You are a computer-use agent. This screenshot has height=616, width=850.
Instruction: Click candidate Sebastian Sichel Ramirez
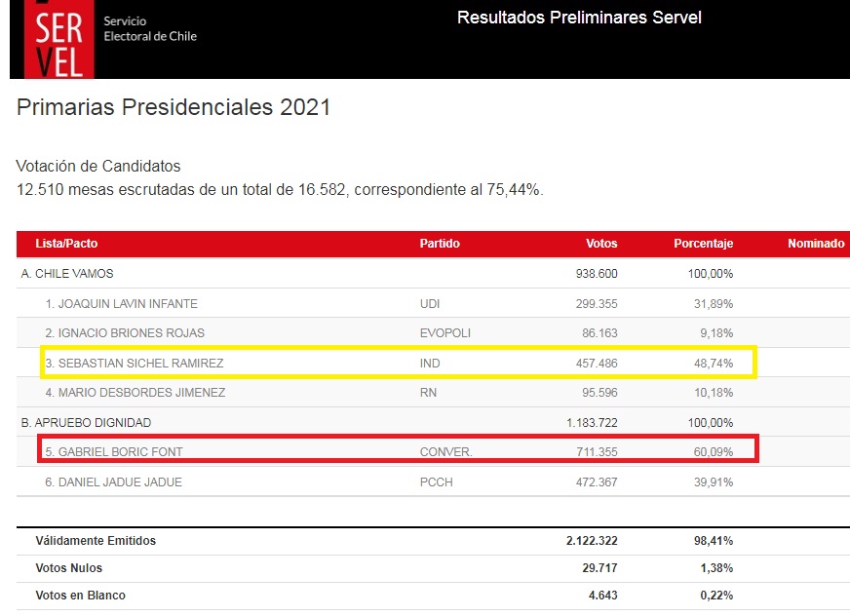[x=134, y=364]
